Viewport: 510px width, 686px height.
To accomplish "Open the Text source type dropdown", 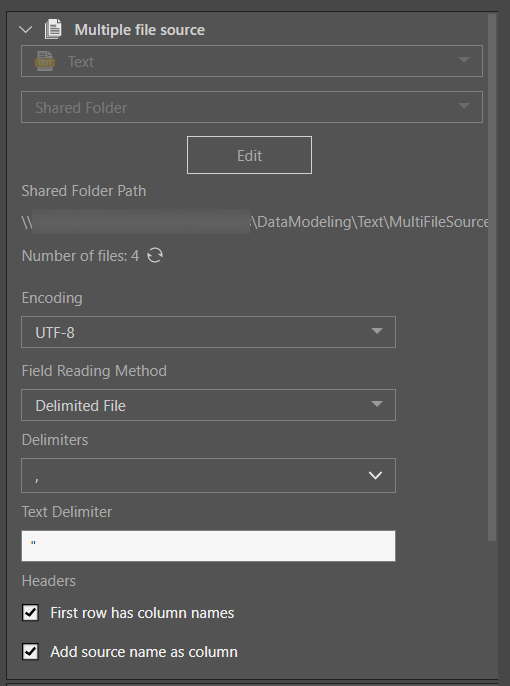I will point(252,61).
